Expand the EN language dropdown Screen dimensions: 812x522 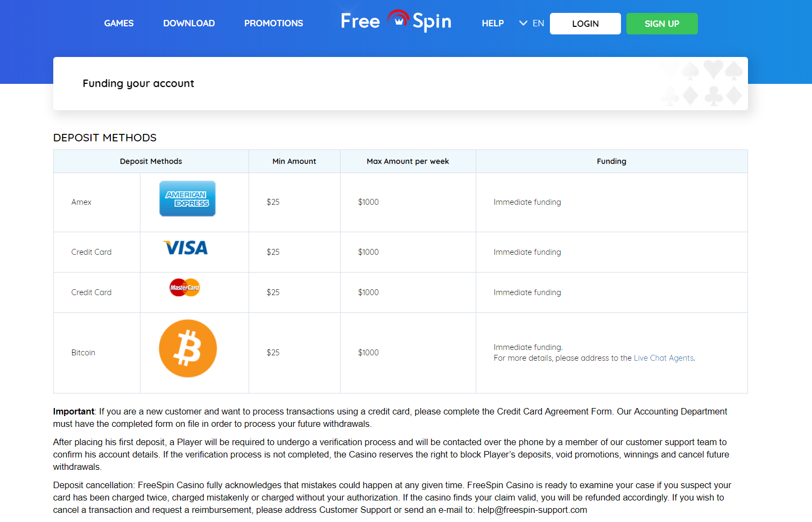pyautogui.click(x=532, y=23)
